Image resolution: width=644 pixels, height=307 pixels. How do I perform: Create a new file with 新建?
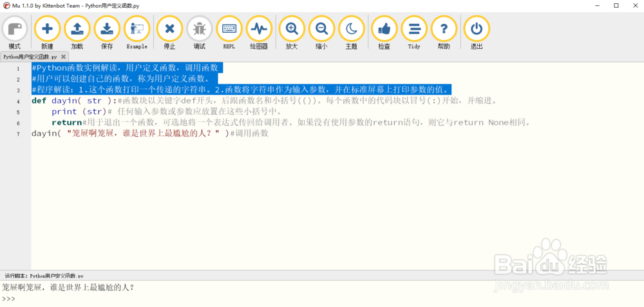(47, 33)
